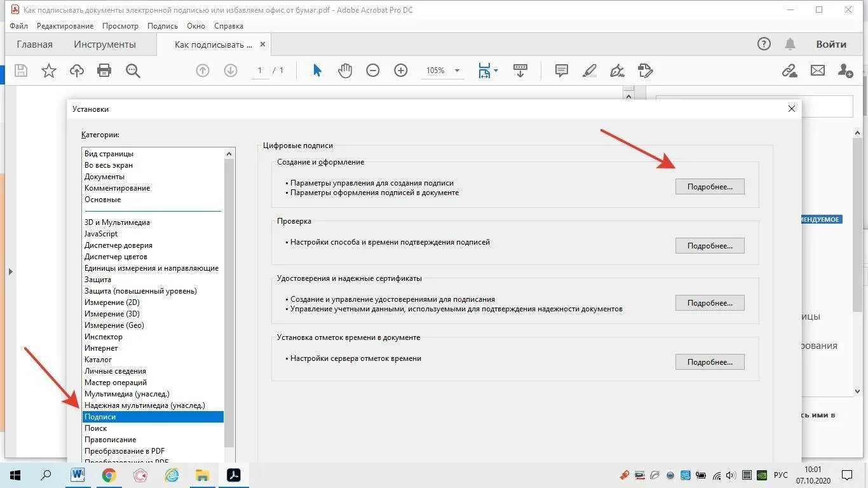Image resolution: width=868 pixels, height=488 pixels.
Task: Click the Share link icon
Action: (x=790, y=71)
